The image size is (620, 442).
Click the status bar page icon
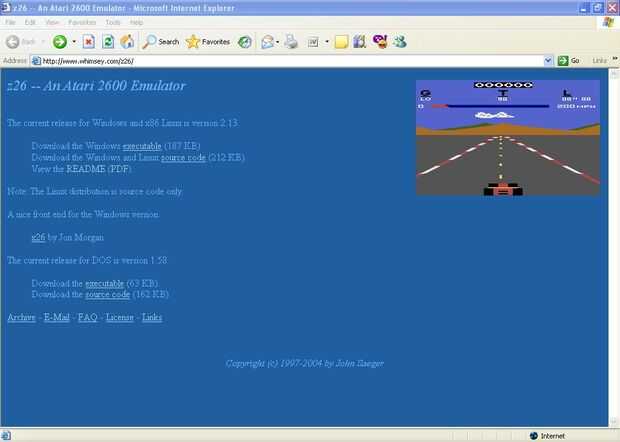(x=6, y=436)
